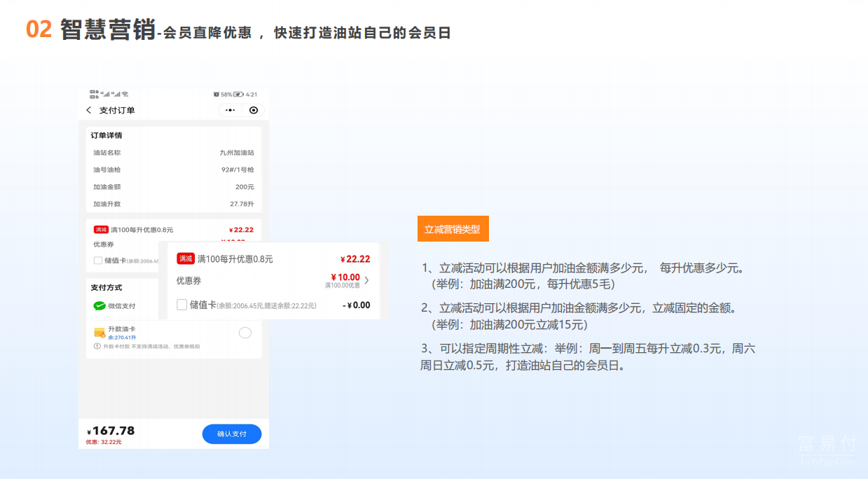868x479 pixels.
Task: Expand the 优惠券 chevron beside ¥10.00
Action: coord(366,281)
